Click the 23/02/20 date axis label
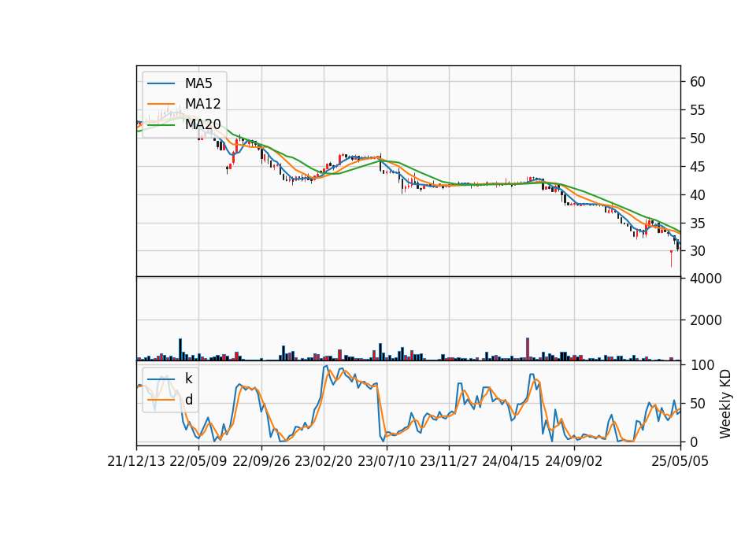 [324, 461]
